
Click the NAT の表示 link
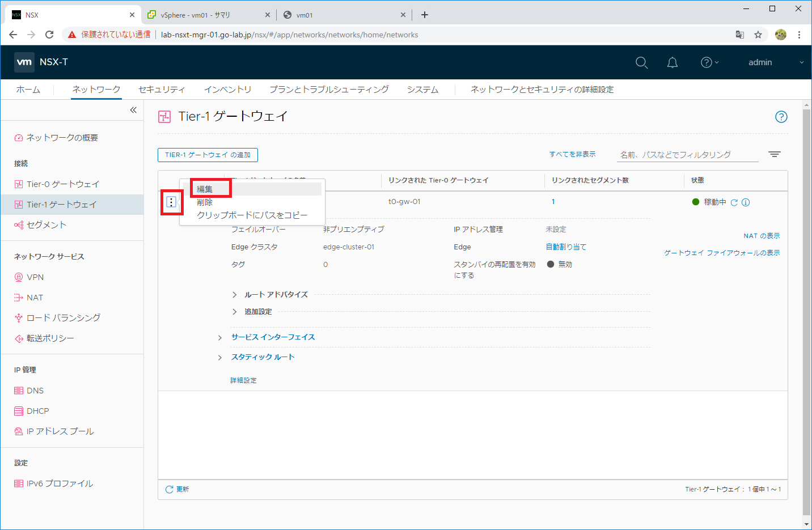[762, 236]
